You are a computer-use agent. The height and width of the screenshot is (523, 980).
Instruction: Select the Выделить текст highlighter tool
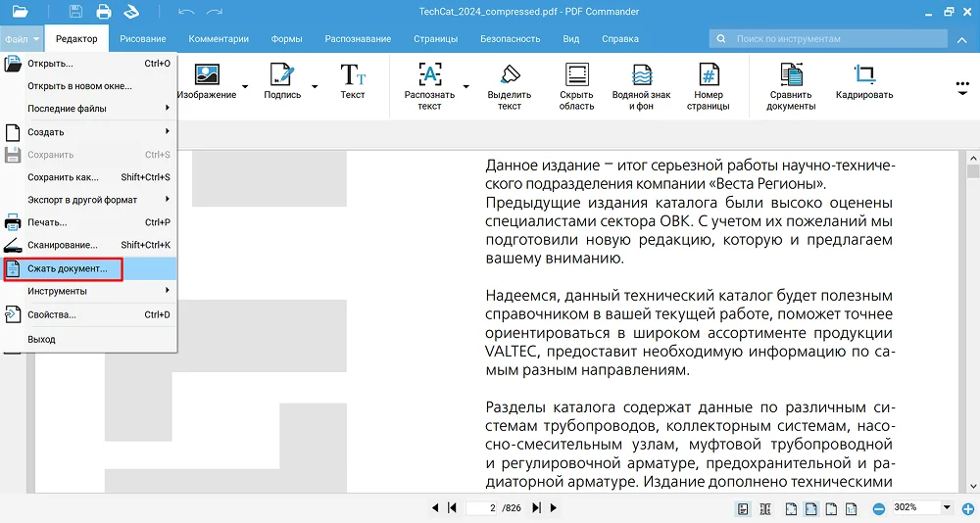pos(509,76)
